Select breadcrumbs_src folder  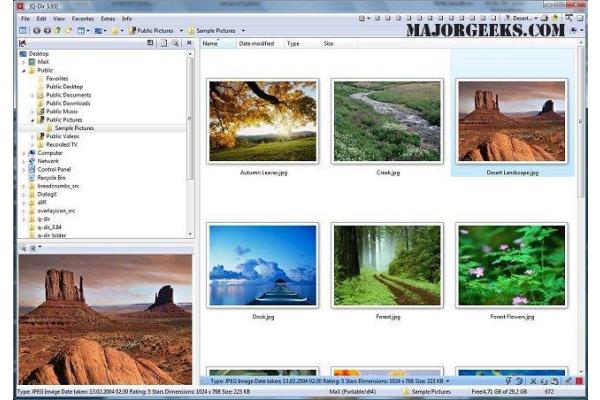[58, 186]
